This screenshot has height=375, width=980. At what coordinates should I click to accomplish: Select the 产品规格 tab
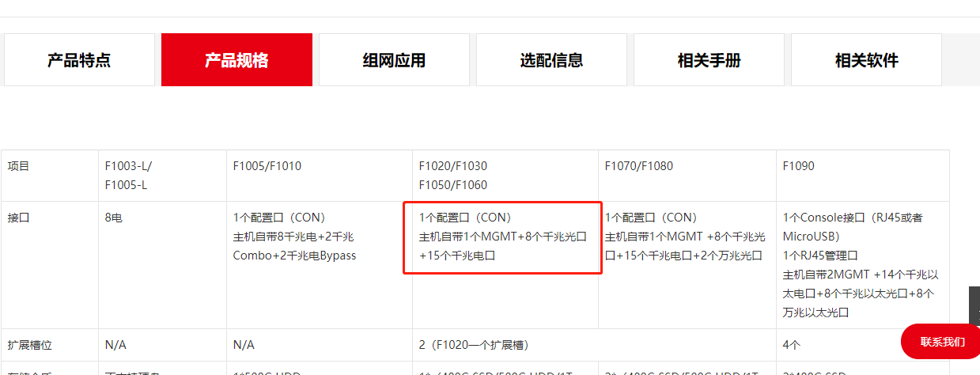[236, 60]
